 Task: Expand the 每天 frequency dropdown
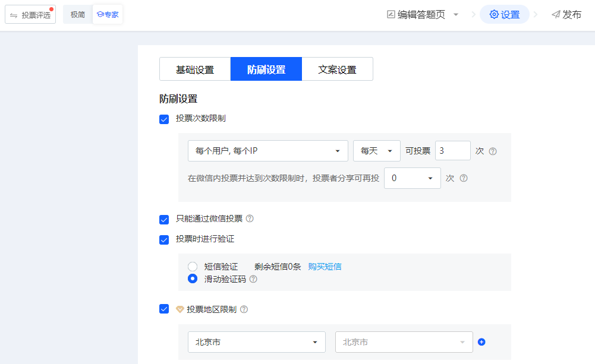tap(376, 151)
